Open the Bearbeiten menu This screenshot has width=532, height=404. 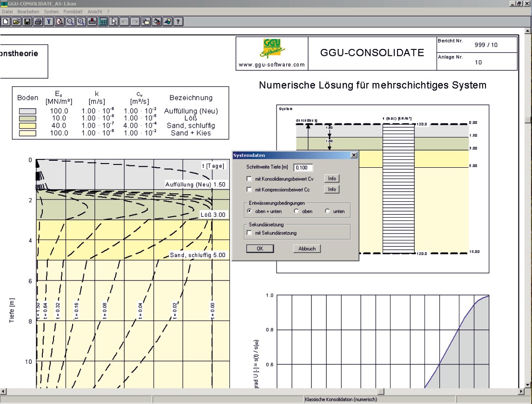click(x=28, y=12)
